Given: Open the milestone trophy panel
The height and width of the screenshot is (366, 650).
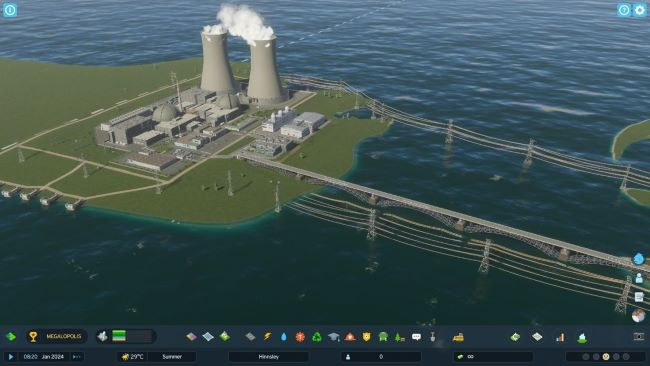Looking at the screenshot, I should [33, 337].
